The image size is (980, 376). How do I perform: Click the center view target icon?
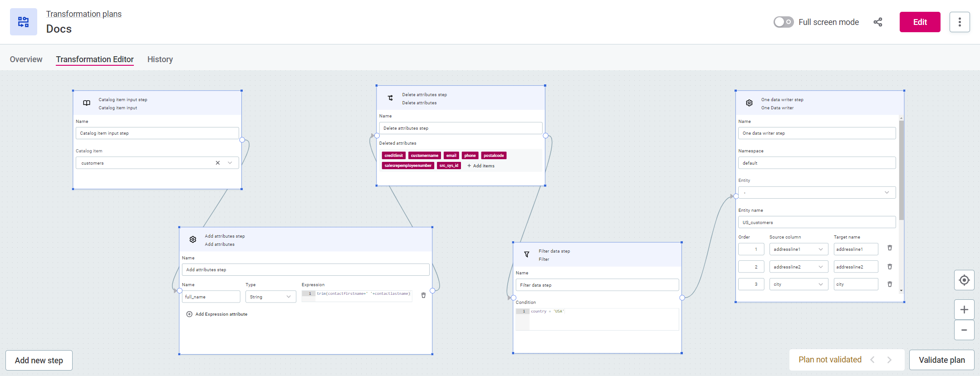coord(964,280)
